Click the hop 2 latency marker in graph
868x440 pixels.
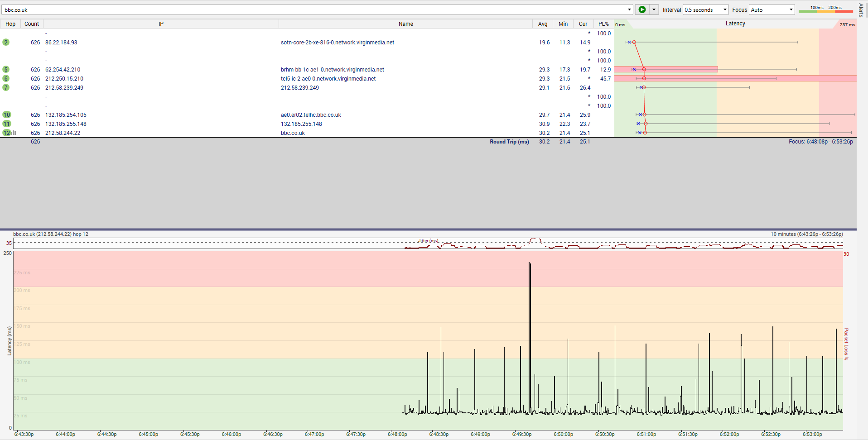[x=634, y=42]
